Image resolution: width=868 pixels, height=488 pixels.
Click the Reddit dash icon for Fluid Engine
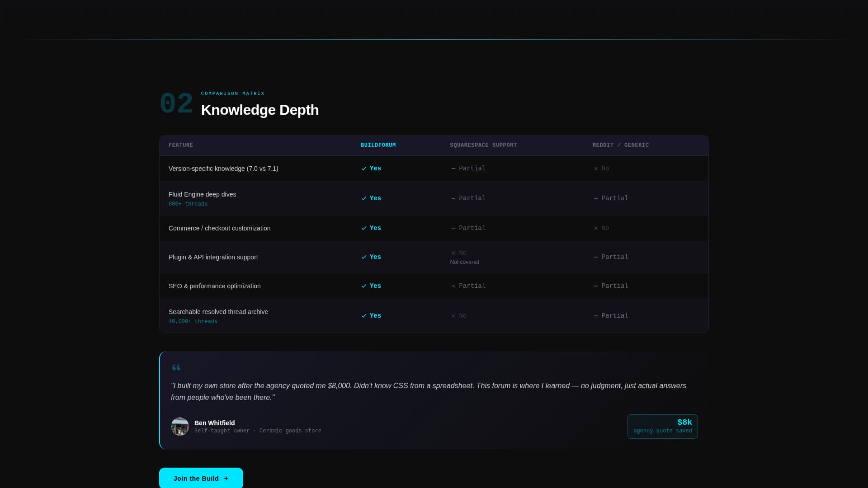[x=596, y=198]
